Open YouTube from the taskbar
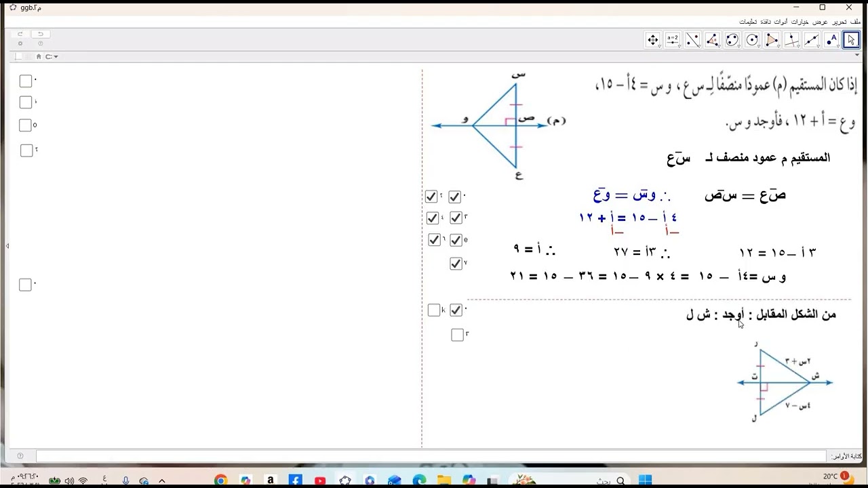 (320, 481)
